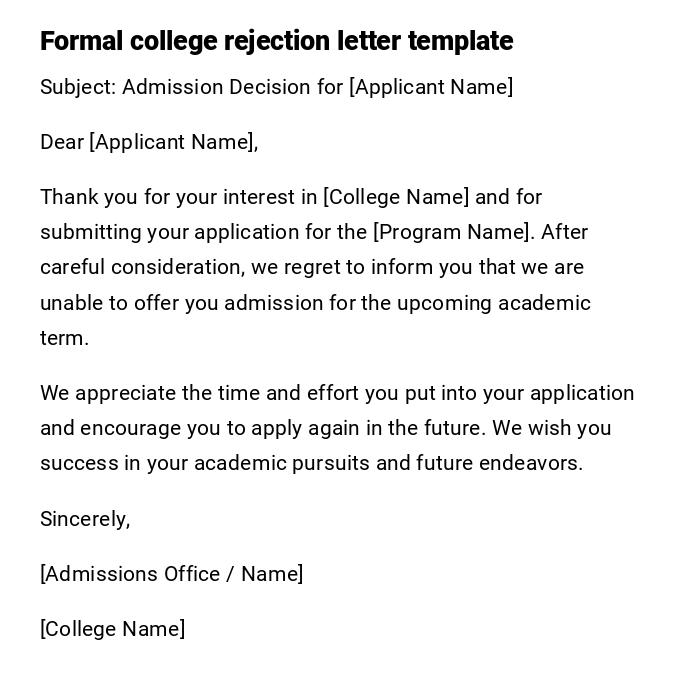Click the word "Sincerely,"
The height and width of the screenshot is (691, 700).
click(x=85, y=519)
